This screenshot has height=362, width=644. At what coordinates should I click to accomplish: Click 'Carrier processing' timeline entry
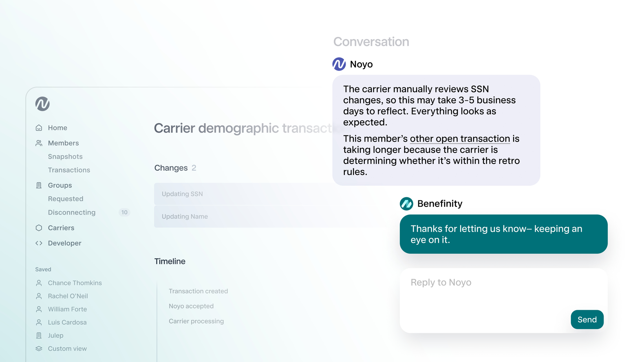196,321
